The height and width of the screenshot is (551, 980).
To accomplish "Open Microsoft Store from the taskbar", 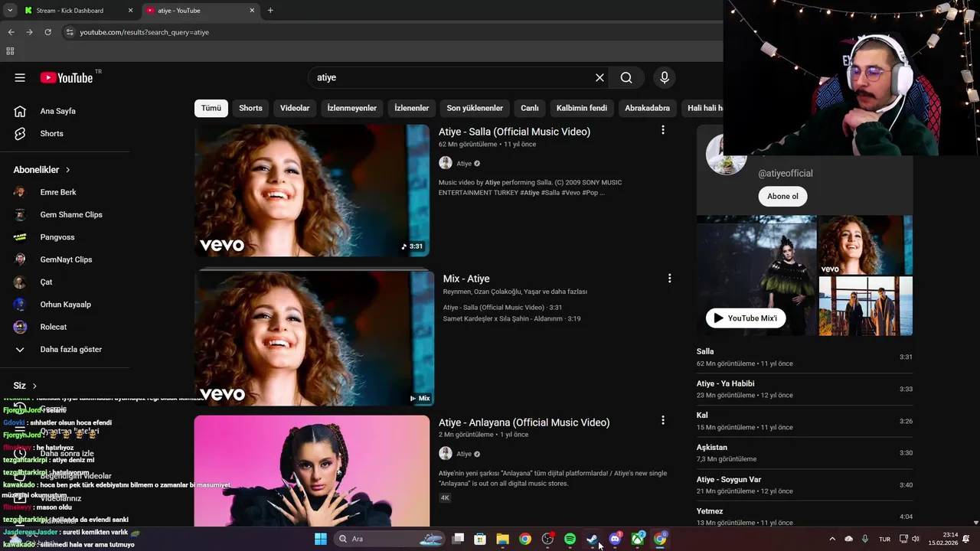I will pos(480,539).
